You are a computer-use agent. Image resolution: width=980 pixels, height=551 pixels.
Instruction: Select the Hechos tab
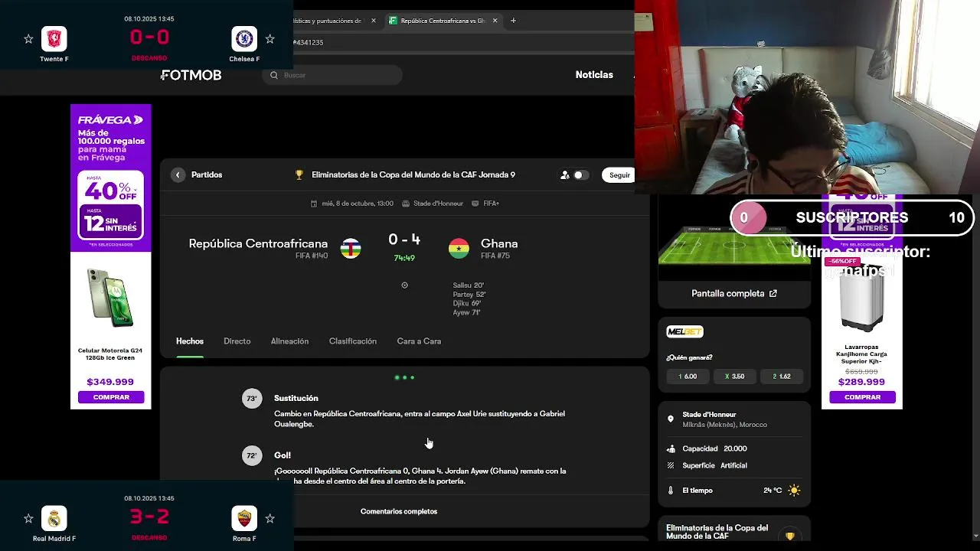point(190,341)
